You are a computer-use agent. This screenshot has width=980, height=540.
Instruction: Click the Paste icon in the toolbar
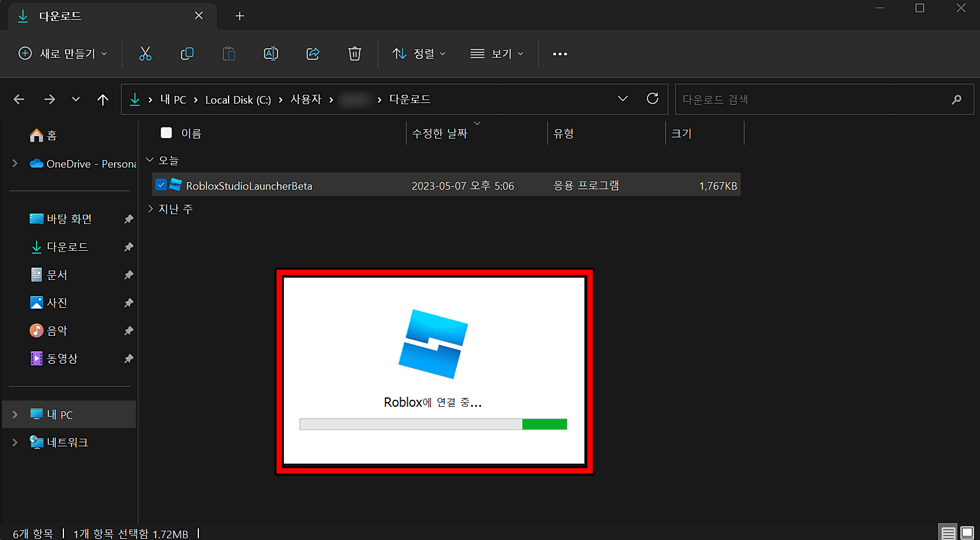pos(229,54)
